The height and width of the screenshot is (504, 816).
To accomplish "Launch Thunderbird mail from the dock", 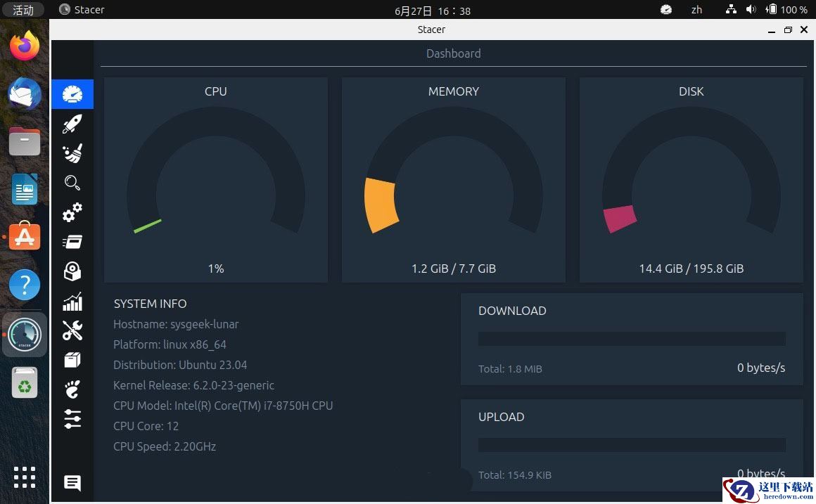I will point(25,93).
